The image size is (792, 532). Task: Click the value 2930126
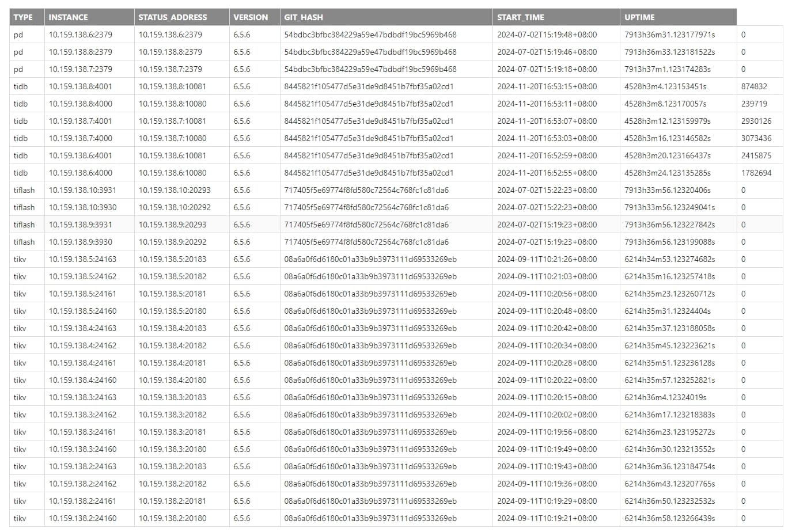[756, 121]
